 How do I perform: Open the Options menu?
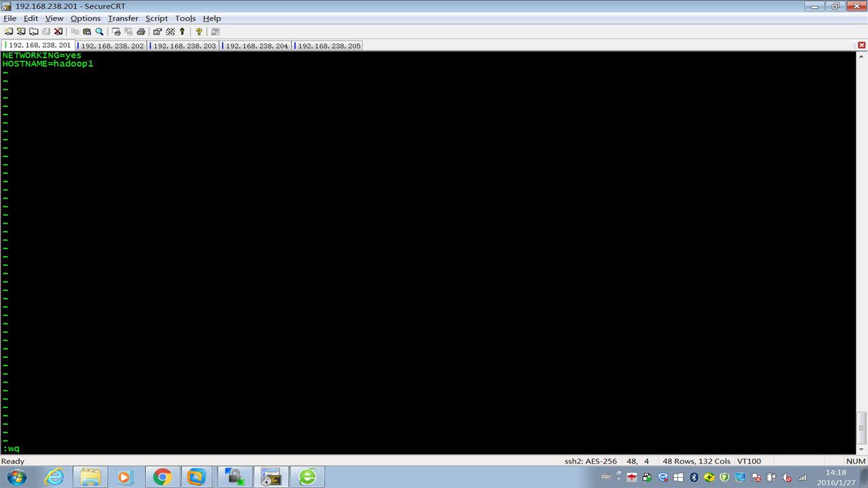85,18
